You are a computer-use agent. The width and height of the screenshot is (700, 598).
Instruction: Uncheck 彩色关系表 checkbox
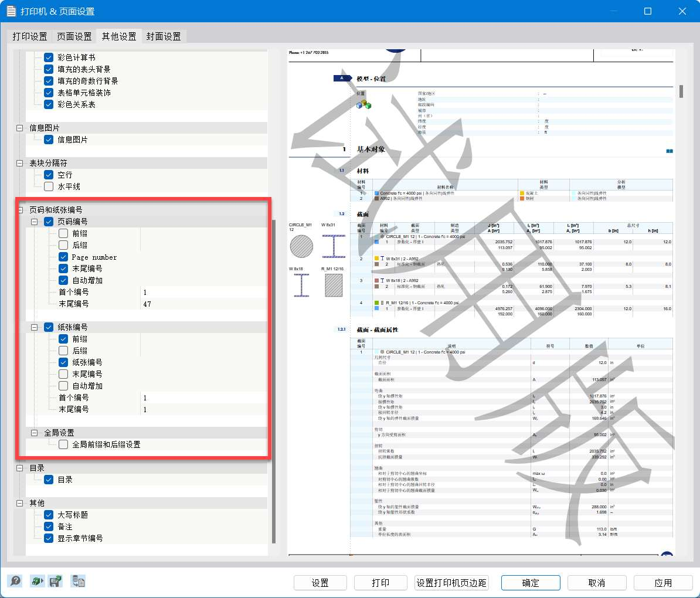point(49,104)
